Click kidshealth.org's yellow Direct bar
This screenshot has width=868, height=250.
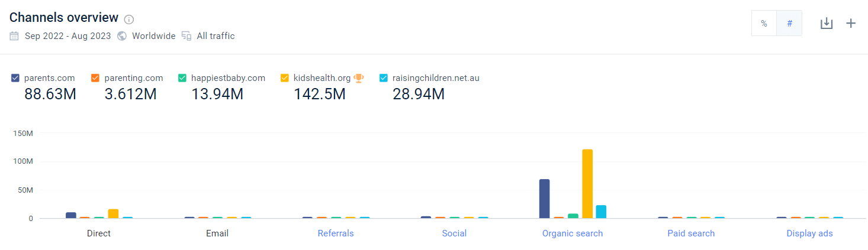coord(113,214)
